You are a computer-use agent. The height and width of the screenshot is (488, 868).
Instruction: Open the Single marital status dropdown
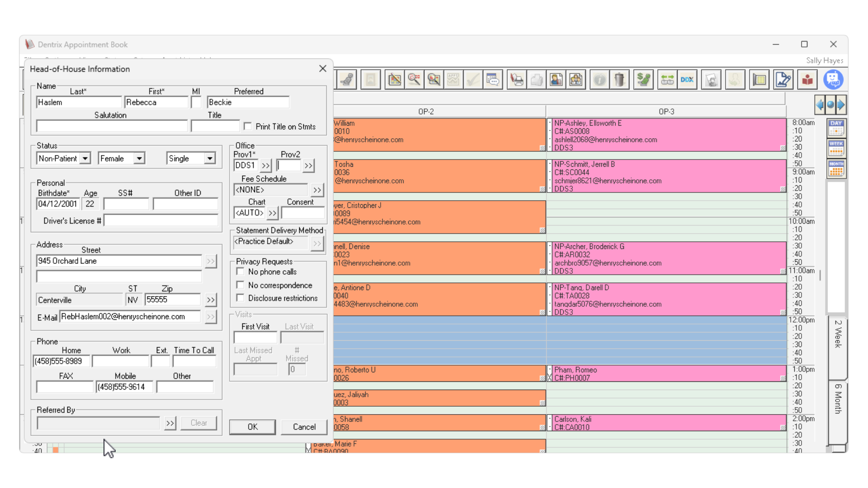210,159
